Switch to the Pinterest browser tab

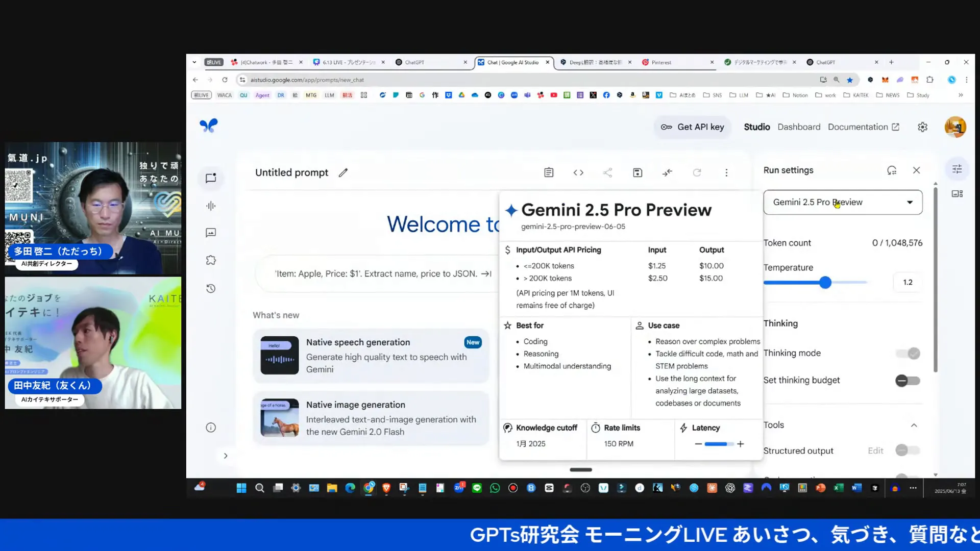(677, 62)
